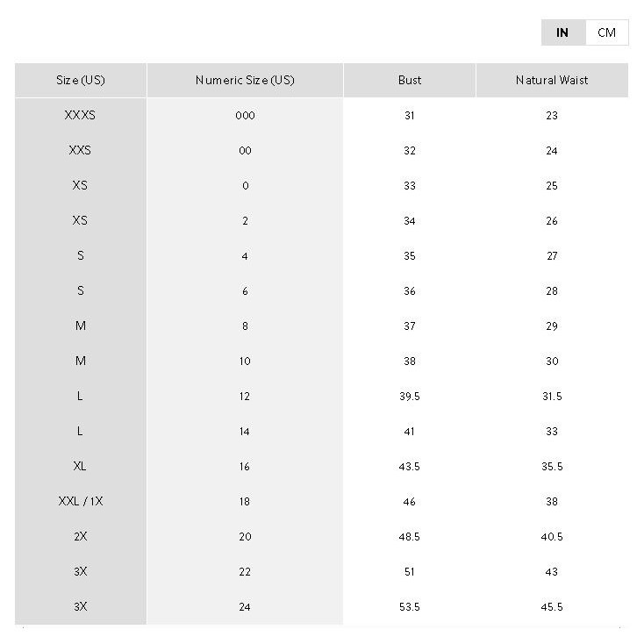Switch measurements to CM units
This screenshot has height=644, width=644.
(x=606, y=32)
